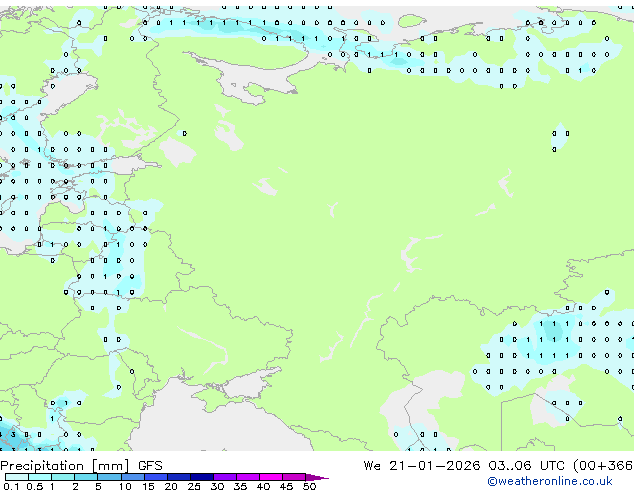The height and width of the screenshot is (490, 634).
Task: Select magenta legend swatch, 40 to 45 mm
Action: click(x=271, y=477)
